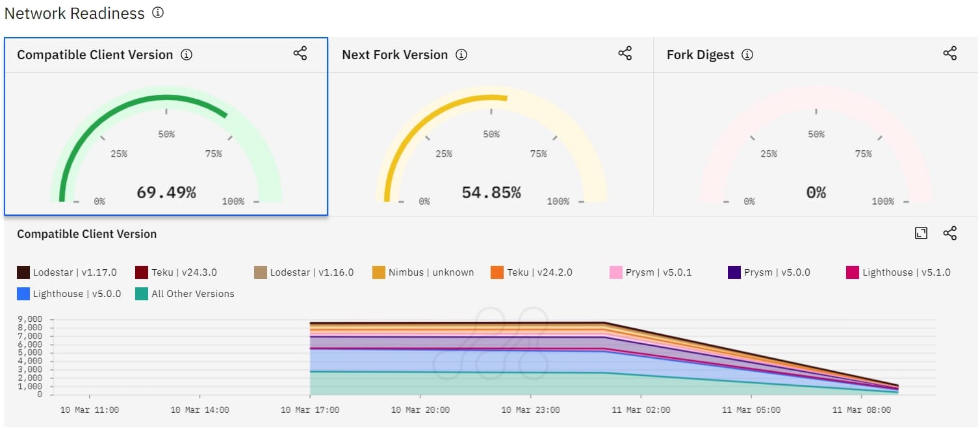Click the share icon on Fork Digest panel
This screenshot has width=980, height=429.
[x=949, y=53]
